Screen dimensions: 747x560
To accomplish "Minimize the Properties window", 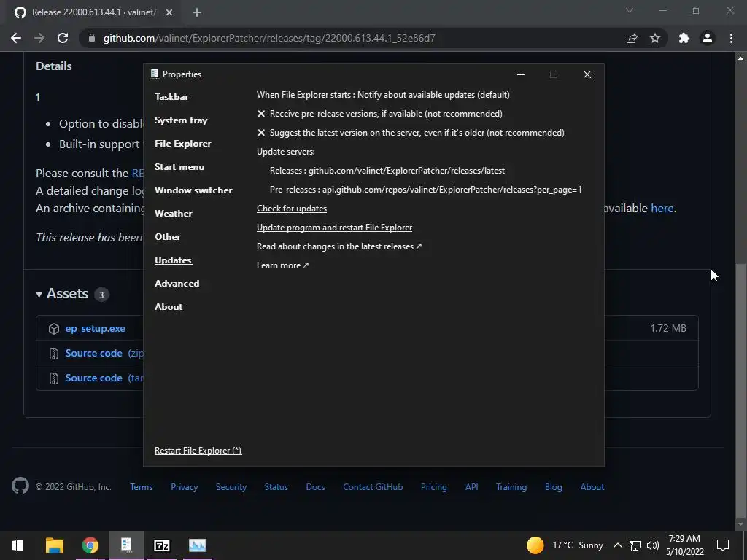I will click(521, 74).
